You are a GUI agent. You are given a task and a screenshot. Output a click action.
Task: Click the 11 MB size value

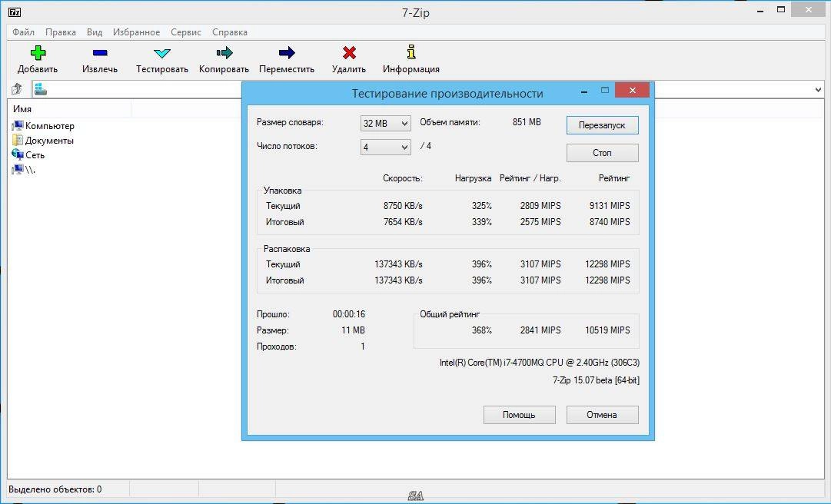pyautogui.click(x=353, y=330)
